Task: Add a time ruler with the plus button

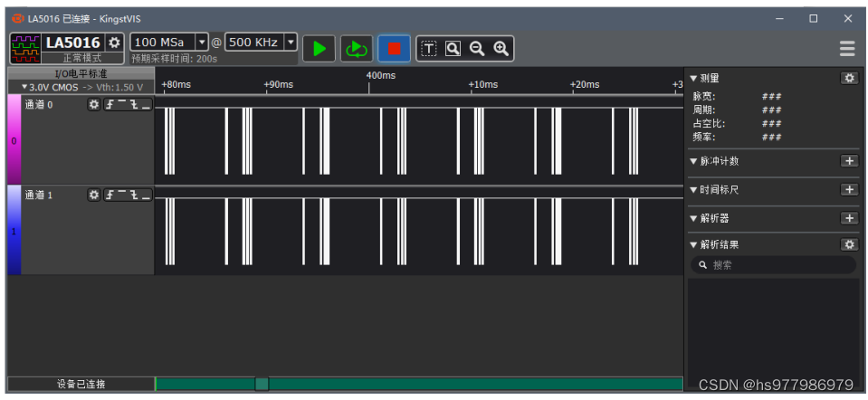Action: click(849, 190)
